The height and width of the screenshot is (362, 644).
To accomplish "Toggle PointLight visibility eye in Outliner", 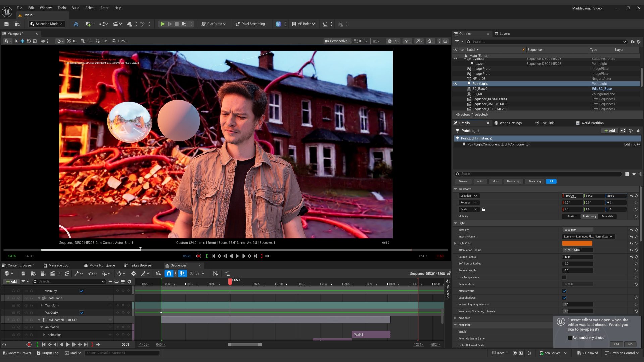I will point(455,84).
